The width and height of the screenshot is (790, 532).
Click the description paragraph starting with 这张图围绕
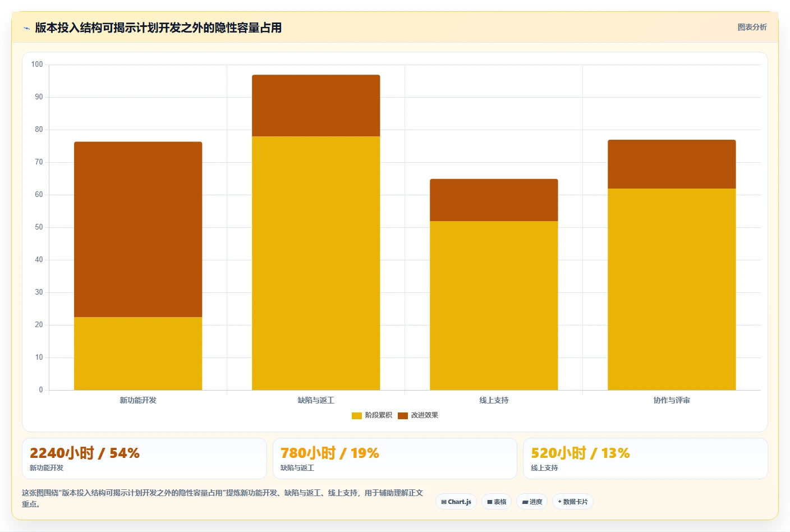click(223, 498)
